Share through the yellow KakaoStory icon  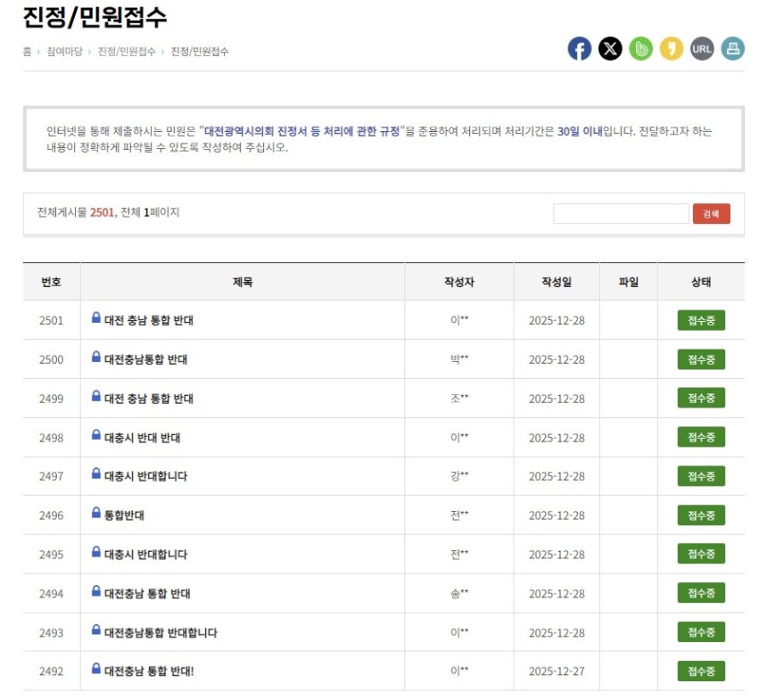pos(672,48)
